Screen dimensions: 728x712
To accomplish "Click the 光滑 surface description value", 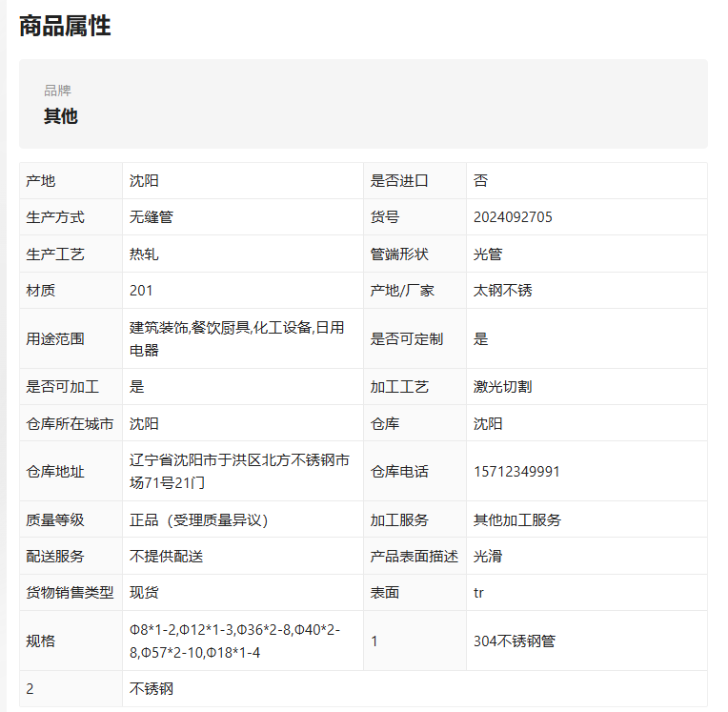I will click(x=488, y=556).
